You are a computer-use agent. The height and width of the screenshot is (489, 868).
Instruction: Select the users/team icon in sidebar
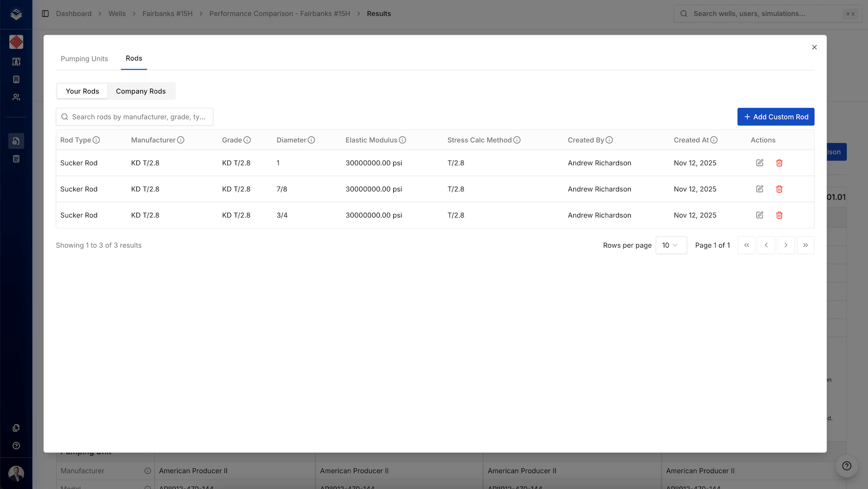pos(16,97)
